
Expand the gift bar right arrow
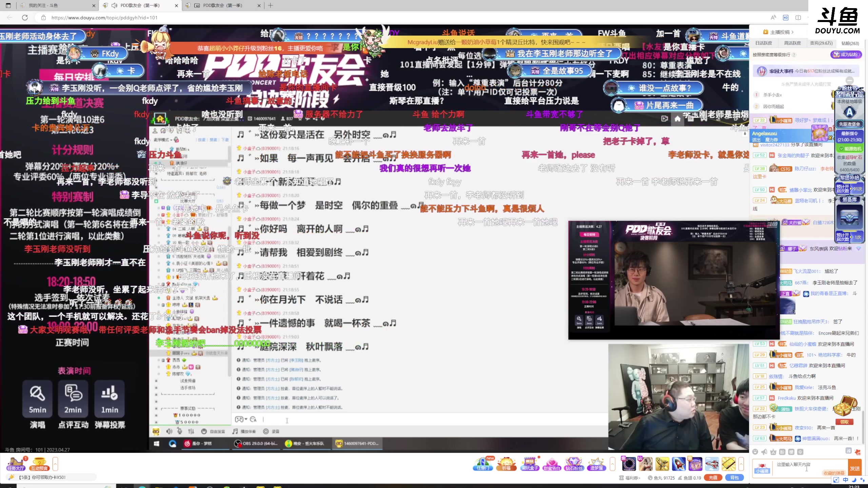point(741,464)
